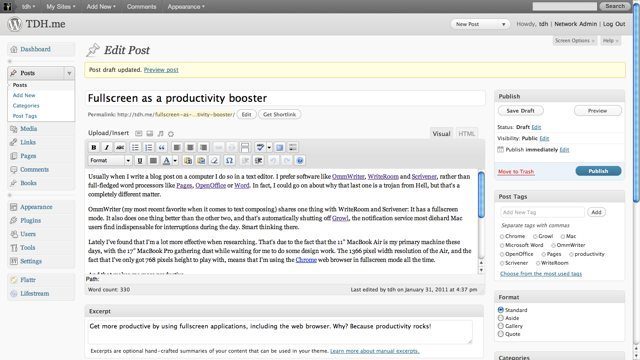The width and height of the screenshot is (640, 360).
Task: Toggle the spellchecker
Action: click(x=260, y=147)
